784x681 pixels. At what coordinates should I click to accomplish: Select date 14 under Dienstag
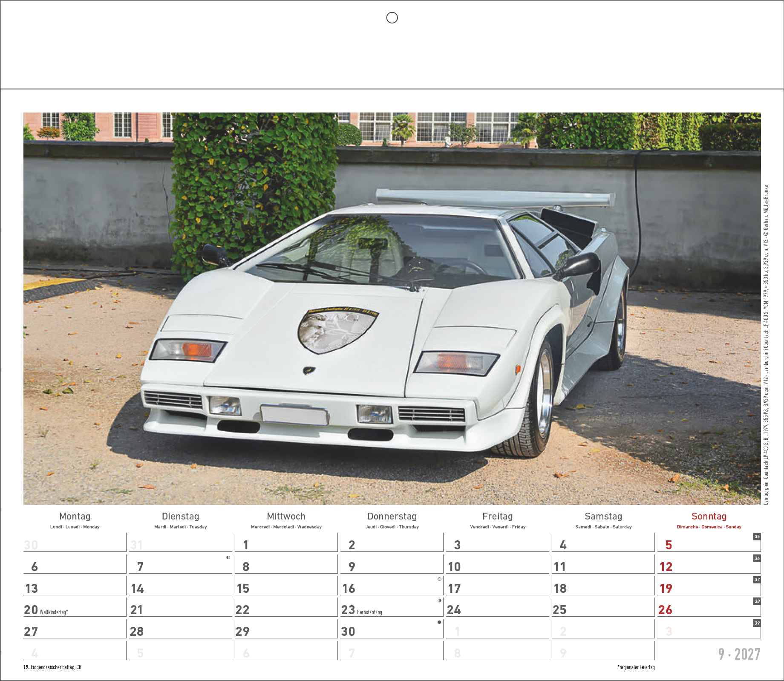click(137, 589)
